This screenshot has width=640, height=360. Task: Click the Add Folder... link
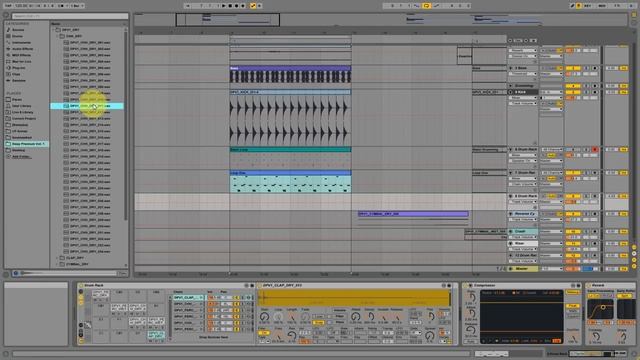click(x=21, y=156)
